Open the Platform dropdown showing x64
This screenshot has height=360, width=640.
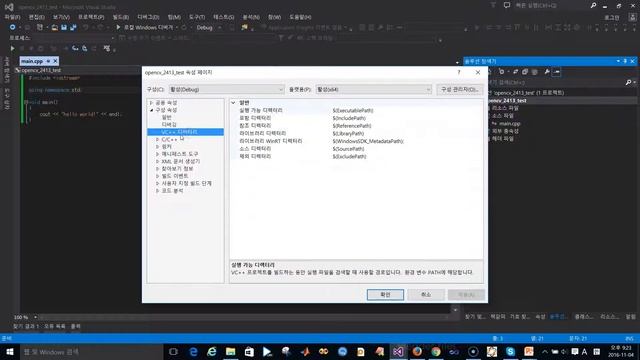pos(373,89)
